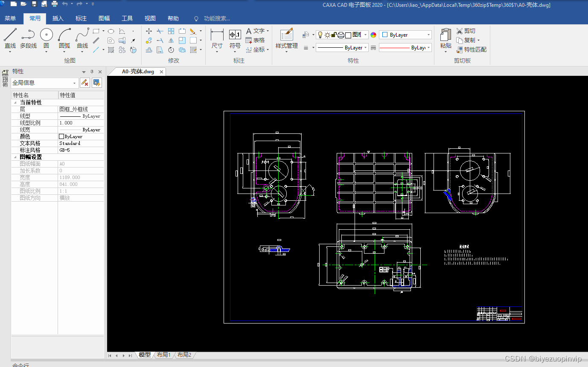The width and height of the screenshot is (588, 367).
Task: Open the layer selection dropdown
Action: (366, 35)
